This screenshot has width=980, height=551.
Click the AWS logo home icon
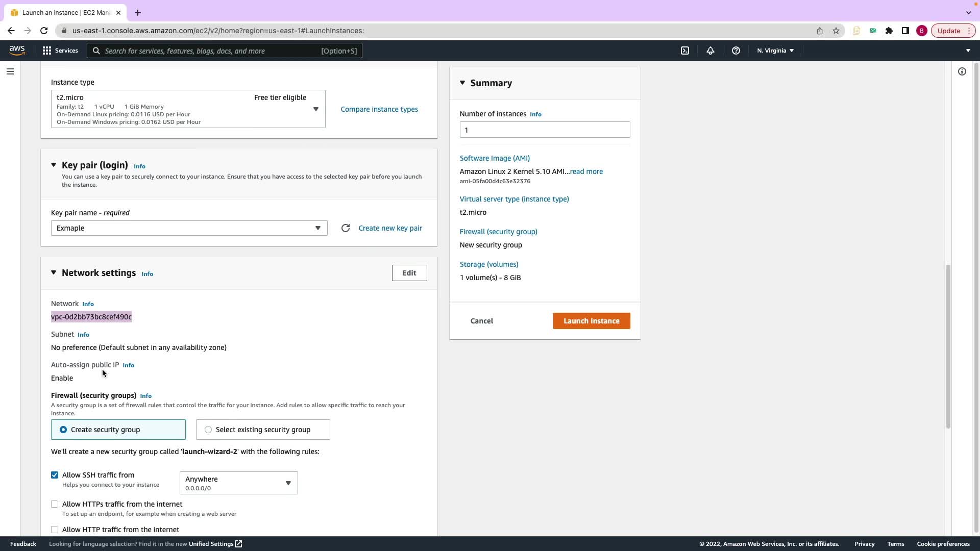tap(17, 50)
